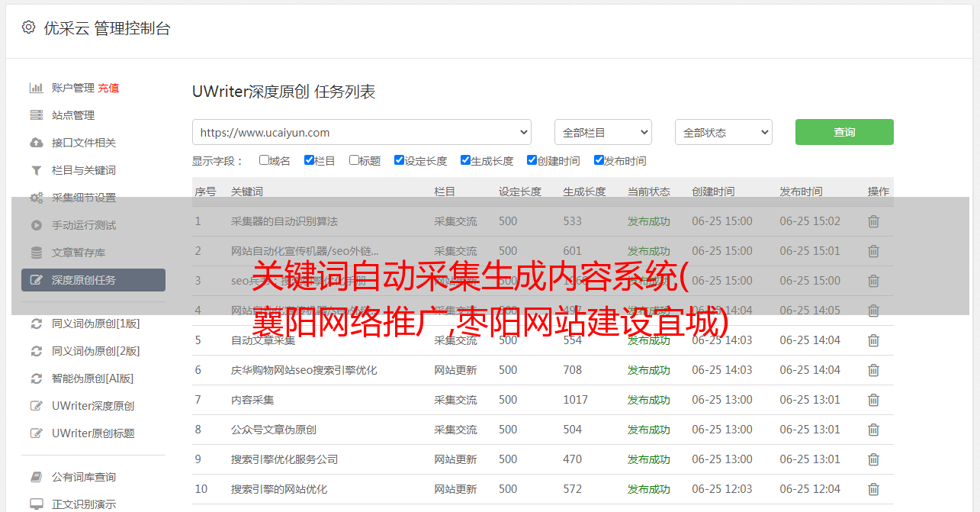
Task: Delete the 采集器的自动识别算法 task via trash icon
Action: coord(873,221)
